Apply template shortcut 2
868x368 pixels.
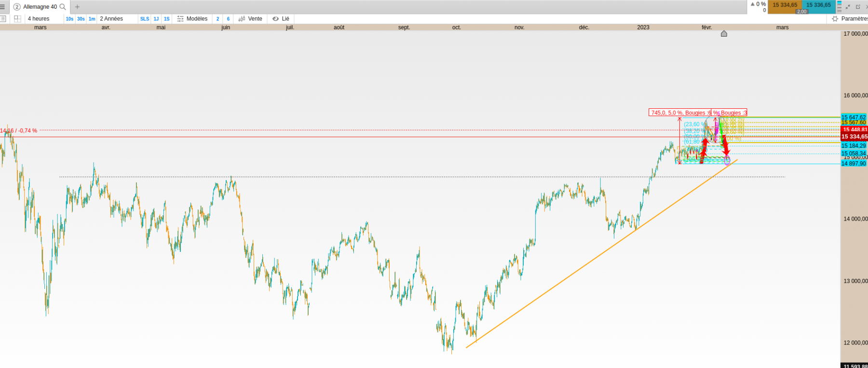[x=217, y=19]
